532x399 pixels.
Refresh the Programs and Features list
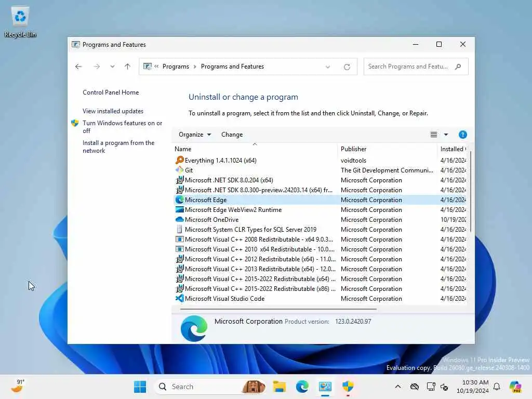[347, 67]
